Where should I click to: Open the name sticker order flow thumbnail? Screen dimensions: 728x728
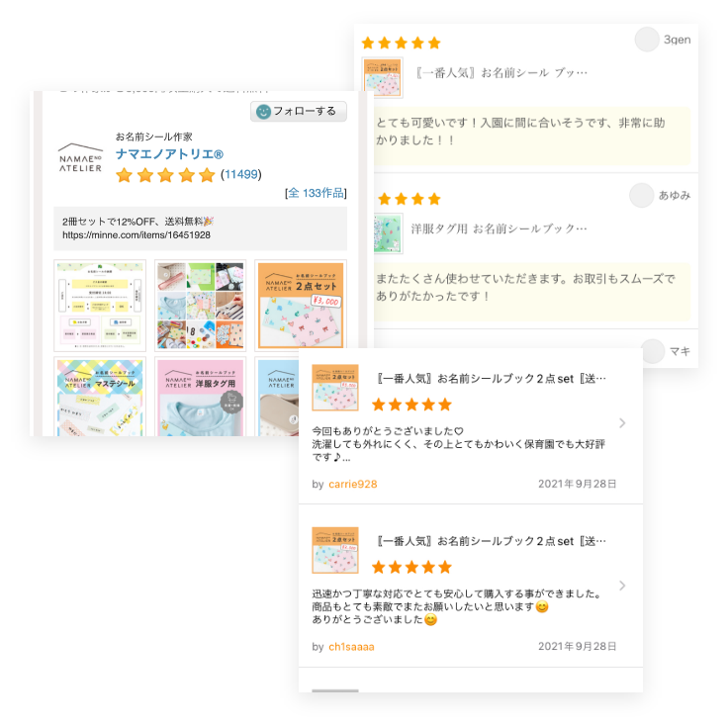[100, 305]
